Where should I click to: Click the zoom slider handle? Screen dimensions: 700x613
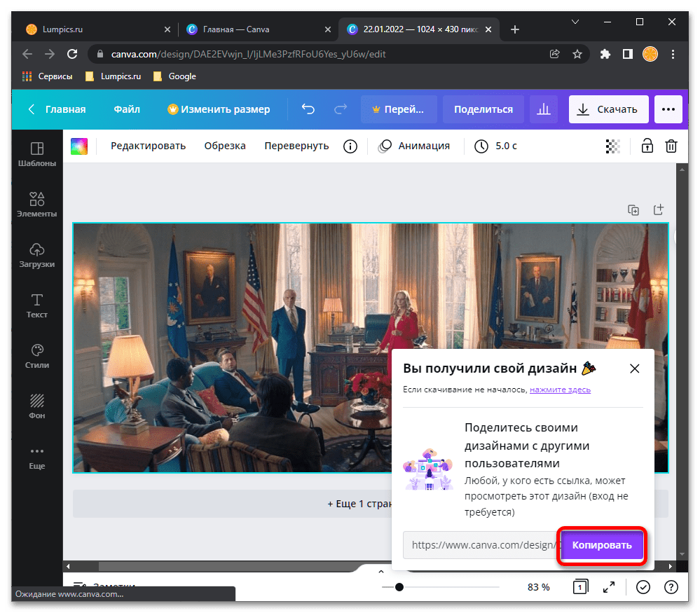(x=399, y=587)
